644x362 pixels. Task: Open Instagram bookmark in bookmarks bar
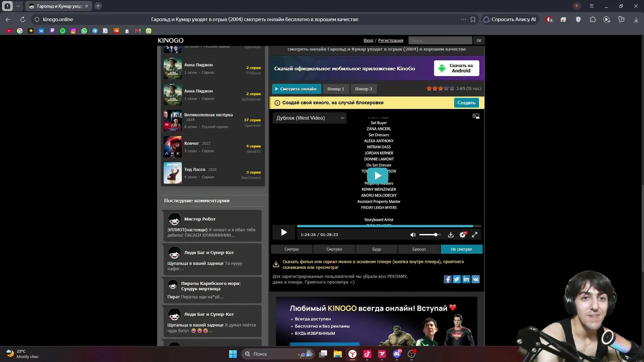coord(73,31)
